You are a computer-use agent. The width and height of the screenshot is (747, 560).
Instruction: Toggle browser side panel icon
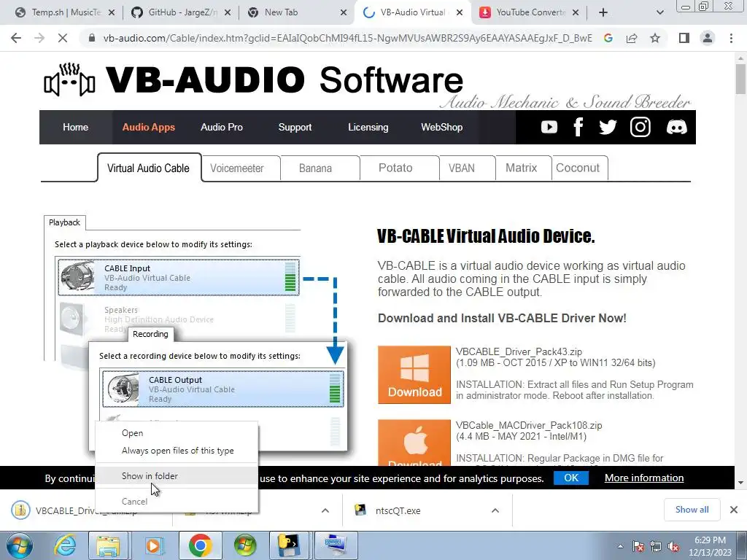[x=684, y=38]
